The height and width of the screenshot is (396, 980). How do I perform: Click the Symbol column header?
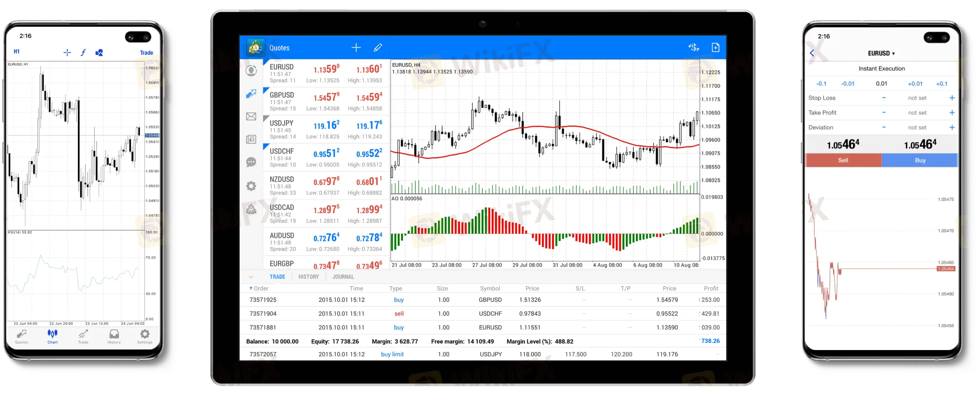coord(490,288)
